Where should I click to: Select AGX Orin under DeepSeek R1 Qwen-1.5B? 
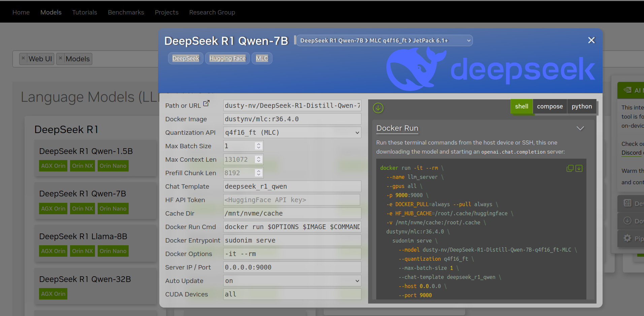53,166
